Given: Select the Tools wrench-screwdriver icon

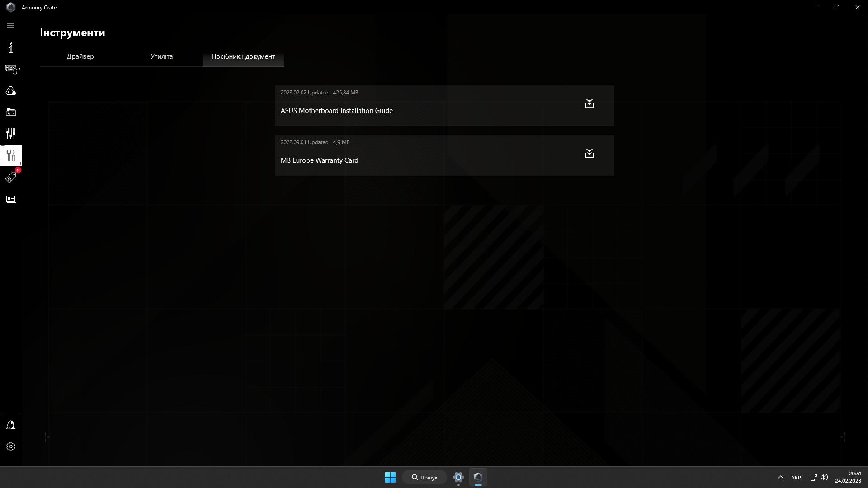Looking at the screenshot, I should [11, 155].
